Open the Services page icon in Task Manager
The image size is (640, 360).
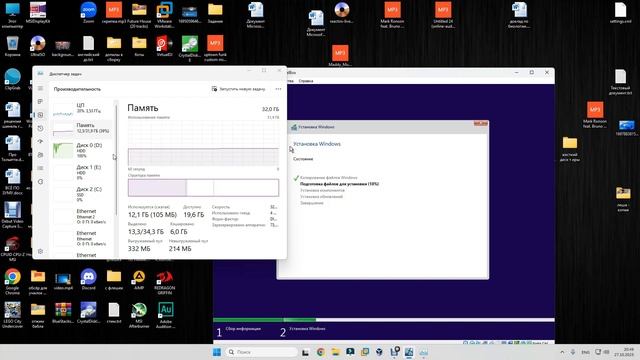point(40,182)
